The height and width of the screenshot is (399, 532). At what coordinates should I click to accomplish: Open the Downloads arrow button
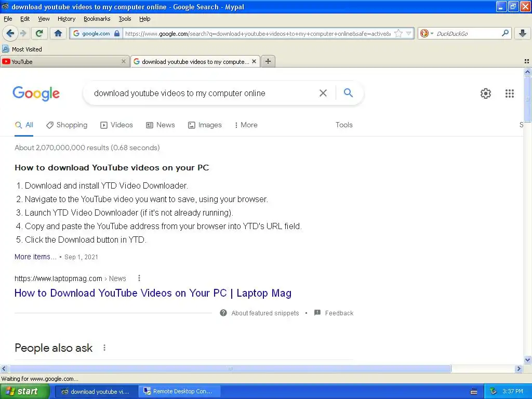[x=523, y=33]
